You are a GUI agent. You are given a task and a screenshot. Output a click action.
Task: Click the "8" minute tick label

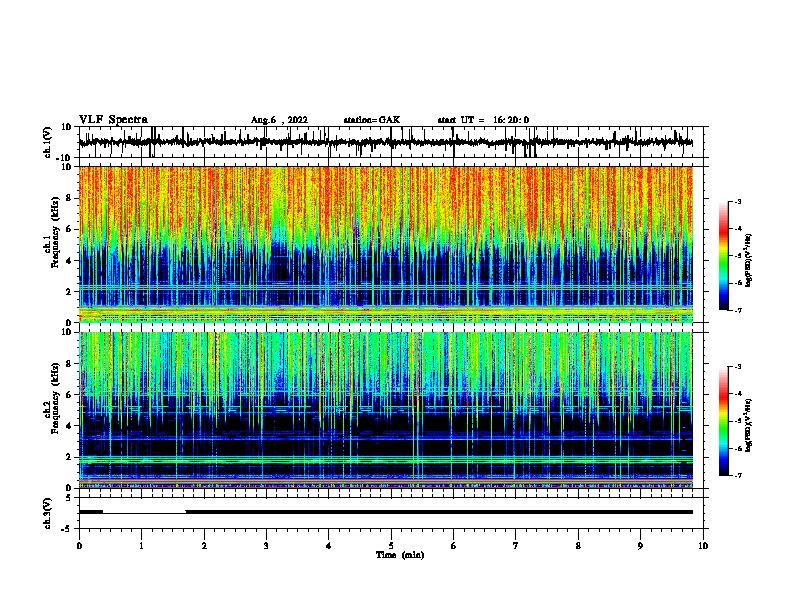coord(578,546)
